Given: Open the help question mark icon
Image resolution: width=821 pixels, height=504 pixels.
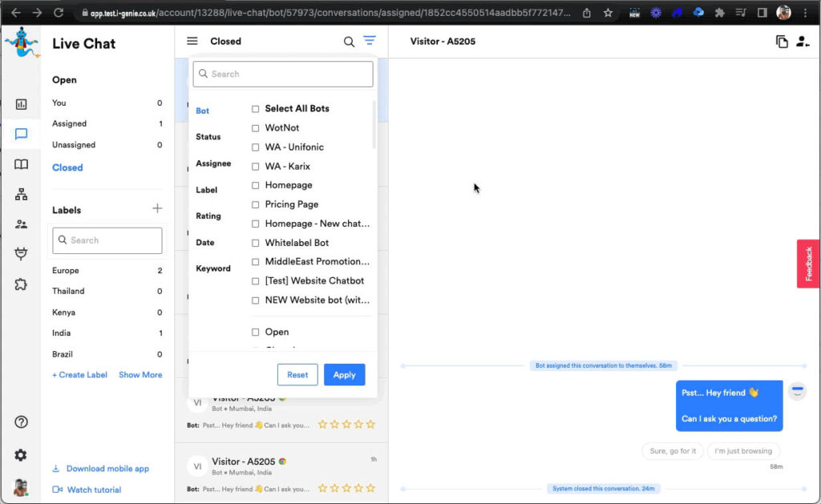Looking at the screenshot, I should (21, 422).
